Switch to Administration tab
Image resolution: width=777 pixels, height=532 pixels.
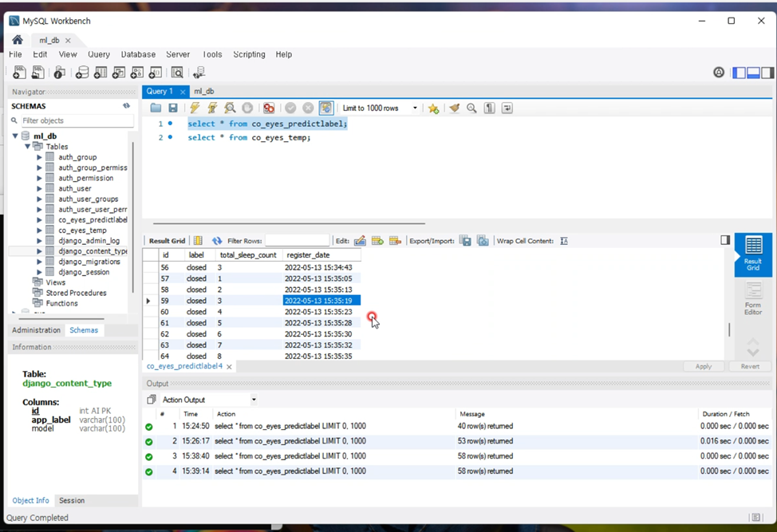(36, 330)
